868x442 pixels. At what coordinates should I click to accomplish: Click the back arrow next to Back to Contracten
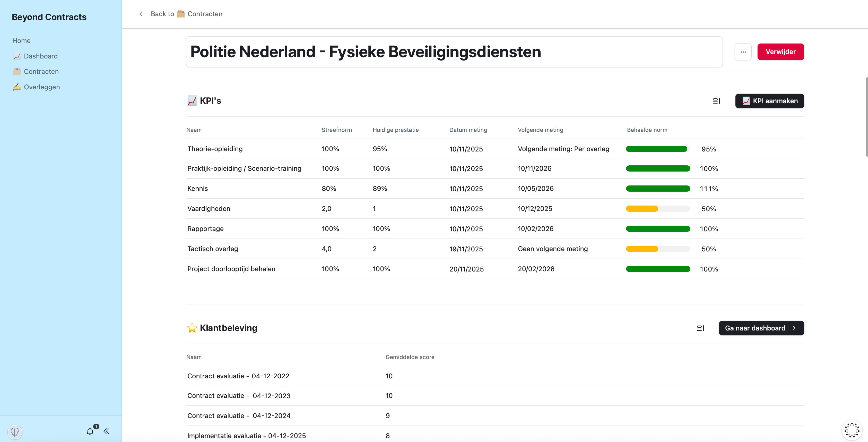pyautogui.click(x=142, y=14)
